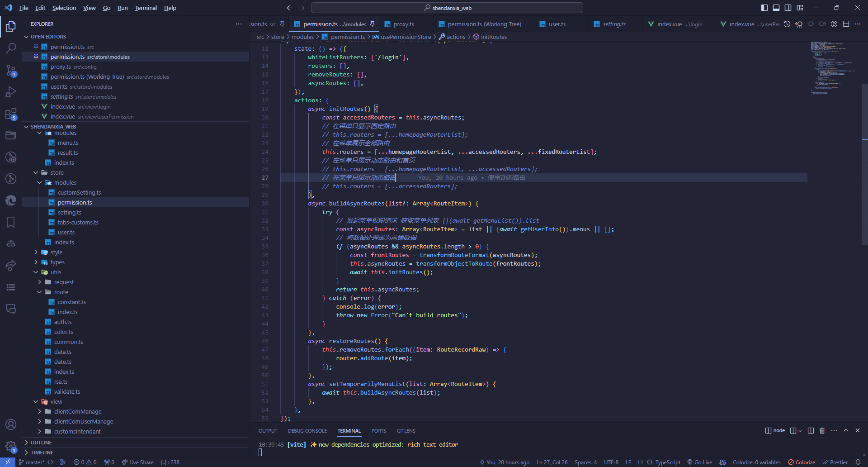
Task: Open the Extensions view
Action: pos(11,114)
